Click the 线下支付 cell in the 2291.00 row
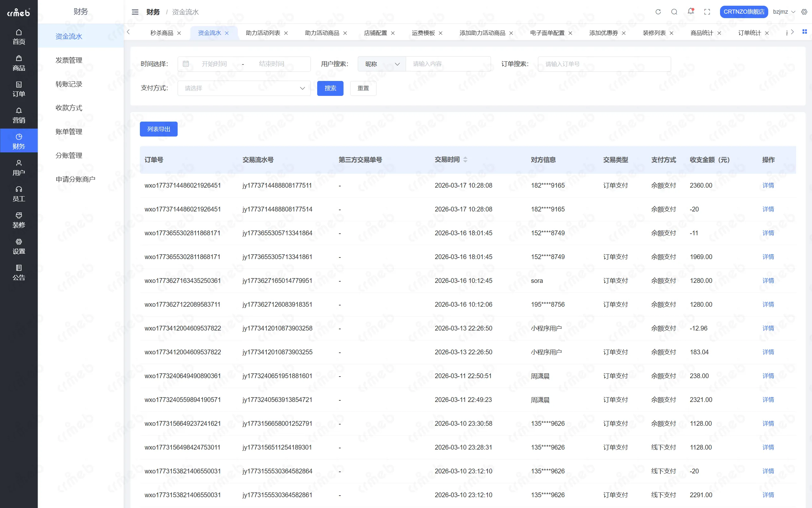The image size is (812, 508). coord(663,495)
